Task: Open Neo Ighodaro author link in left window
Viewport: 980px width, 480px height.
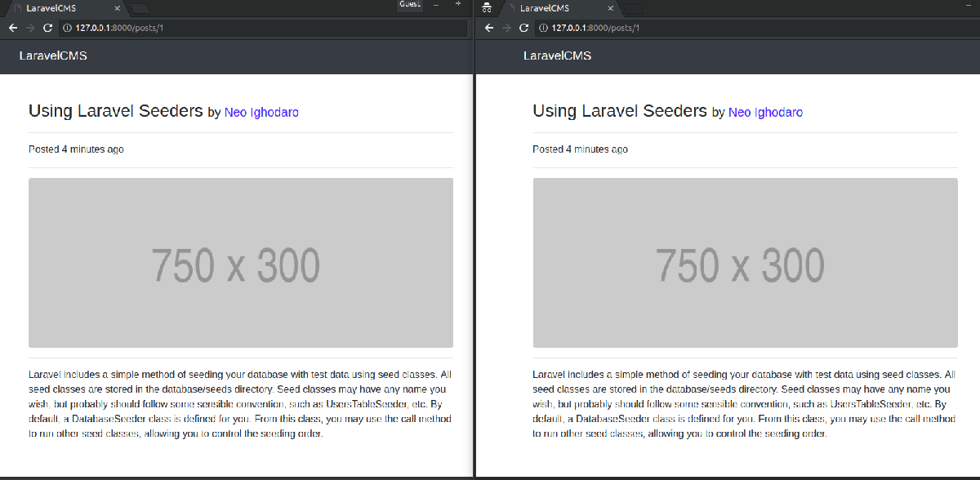Action: point(261,113)
